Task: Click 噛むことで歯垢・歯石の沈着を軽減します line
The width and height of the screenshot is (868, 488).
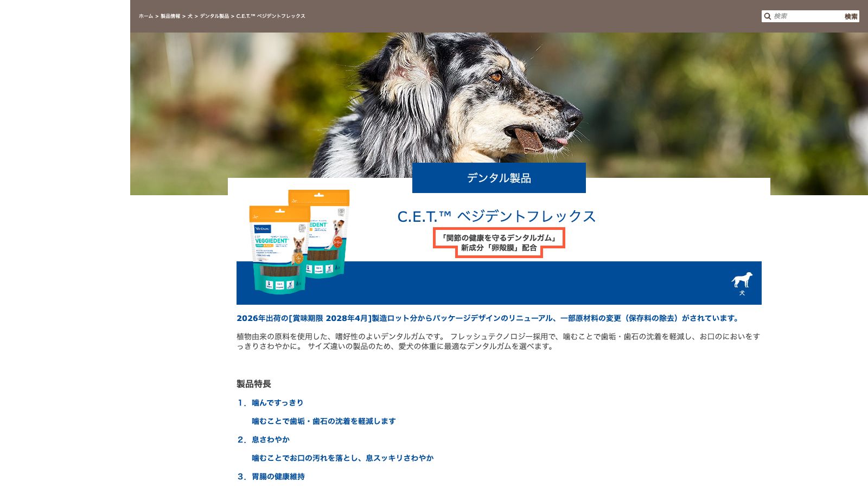Action: click(323, 421)
